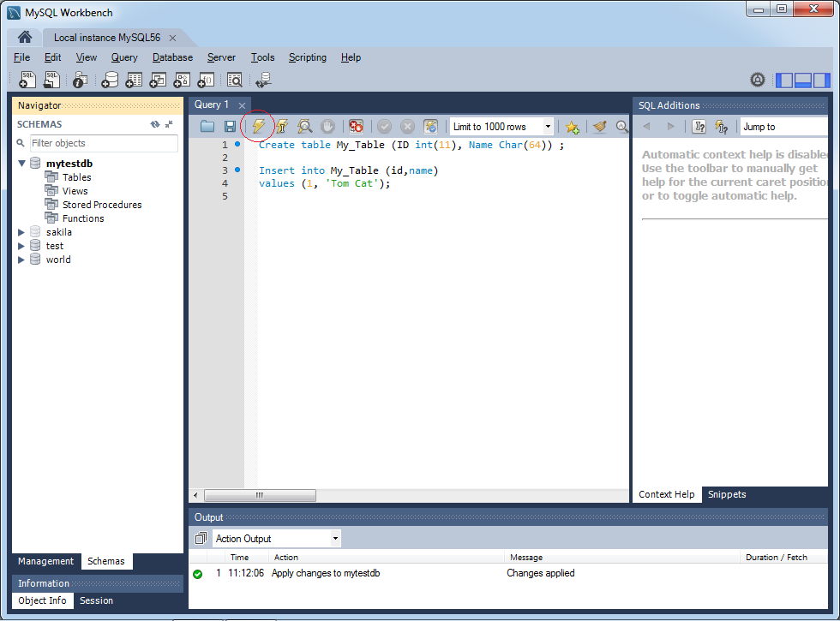Toggle auto-commit mode icon
Screen dimensions: 840x621
[x=430, y=127]
